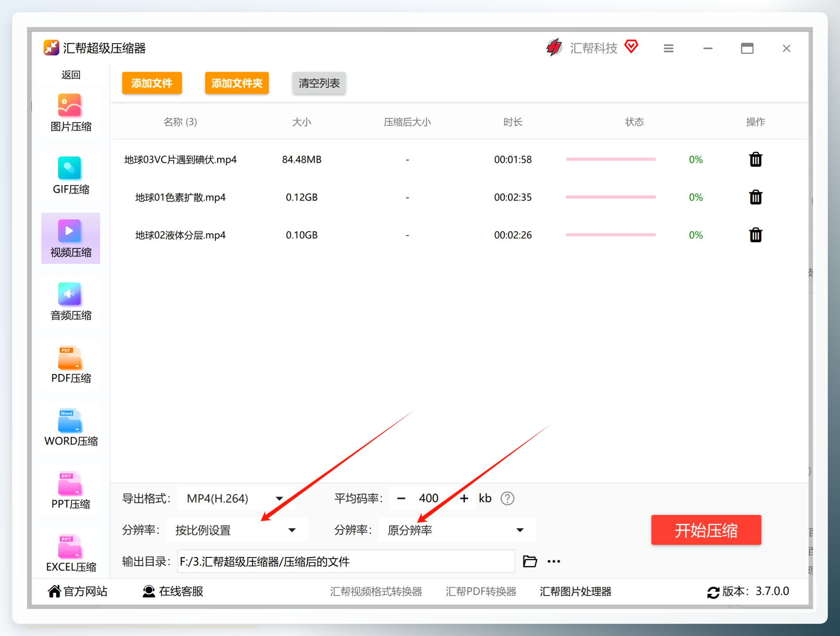
Task: Open the hamburger menu in title bar
Action: coord(668,48)
